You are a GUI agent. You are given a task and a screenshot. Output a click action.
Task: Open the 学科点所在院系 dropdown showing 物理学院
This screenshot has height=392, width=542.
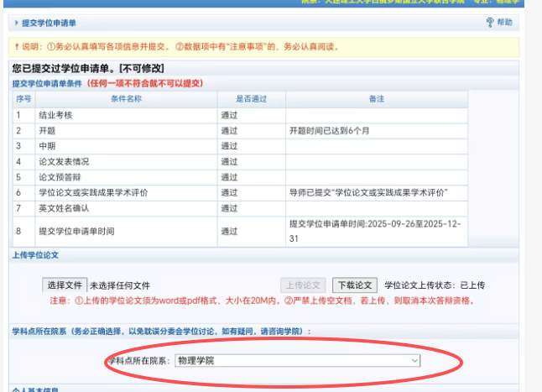pyautogui.click(x=297, y=360)
